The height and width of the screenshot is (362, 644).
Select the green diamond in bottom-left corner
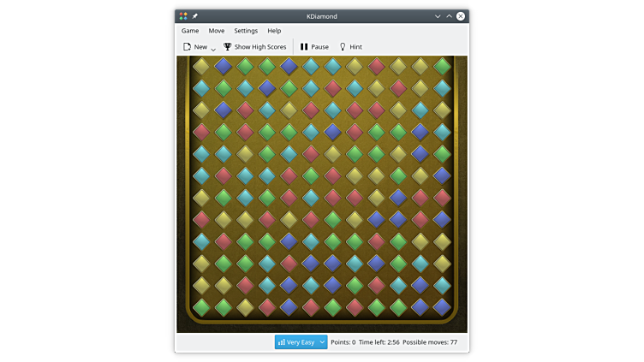(x=201, y=306)
